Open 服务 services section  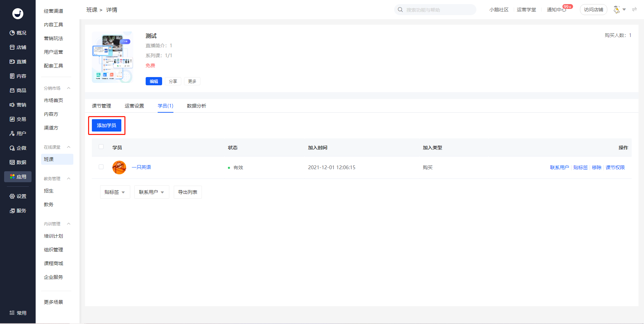pos(18,211)
